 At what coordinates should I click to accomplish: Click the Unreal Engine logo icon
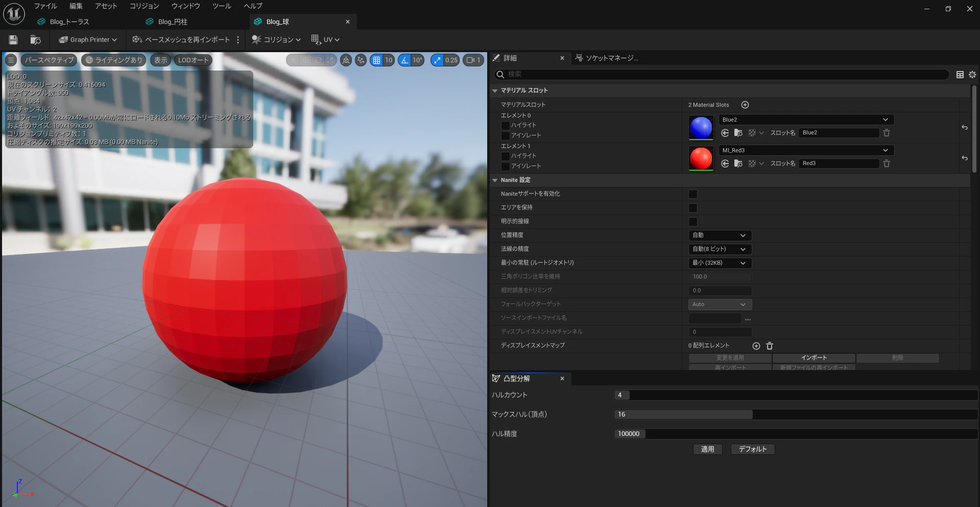(14, 14)
